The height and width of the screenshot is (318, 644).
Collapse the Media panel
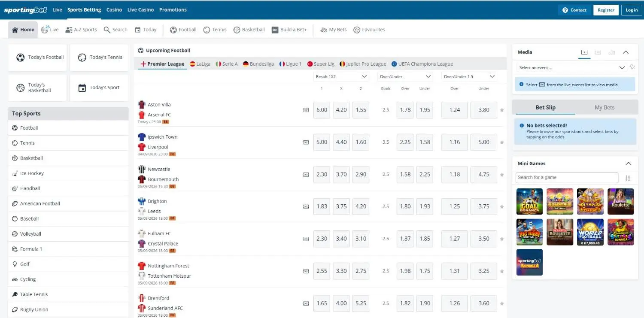626,52
